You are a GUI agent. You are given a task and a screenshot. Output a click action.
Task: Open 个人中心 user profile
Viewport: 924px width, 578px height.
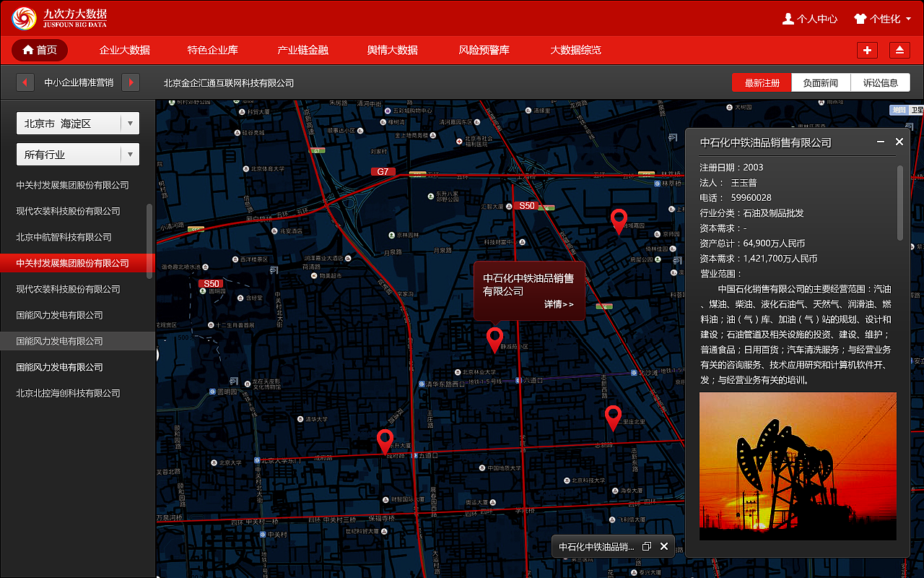(810, 19)
